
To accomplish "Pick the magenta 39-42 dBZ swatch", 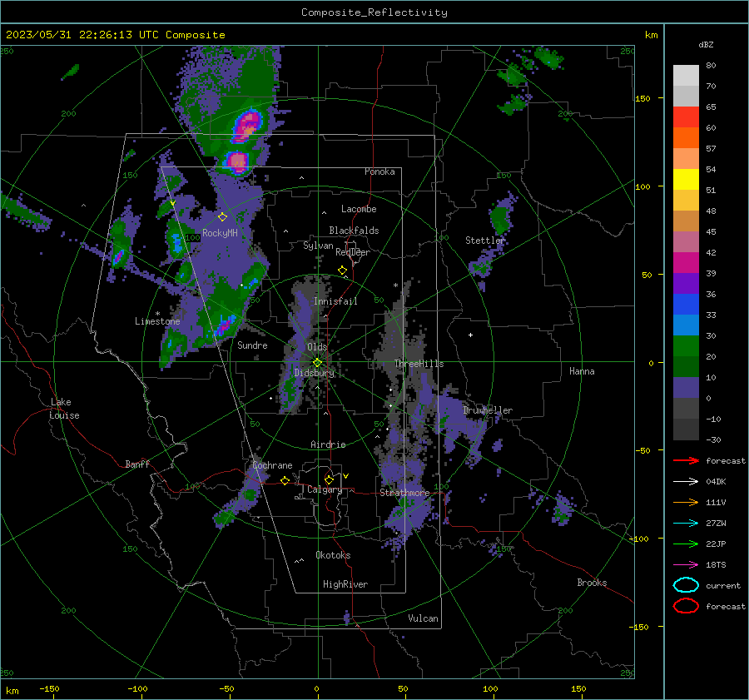I will (686, 263).
